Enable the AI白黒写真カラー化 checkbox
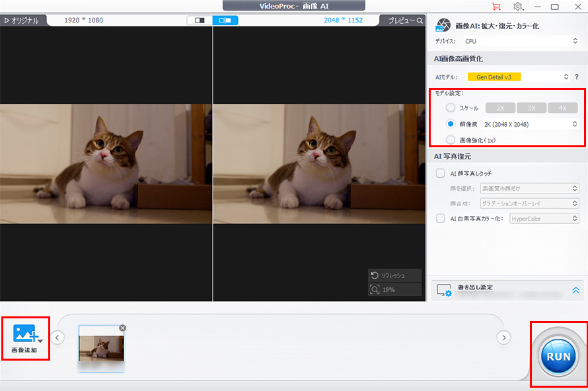The image size is (588, 391). 440,219
